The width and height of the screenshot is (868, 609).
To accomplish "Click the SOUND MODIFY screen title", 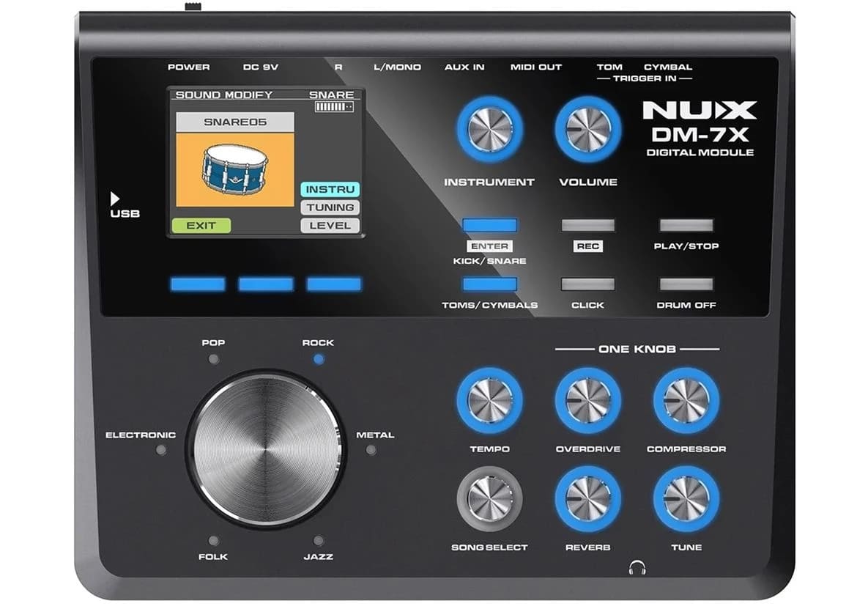I will pyautogui.click(x=224, y=95).
